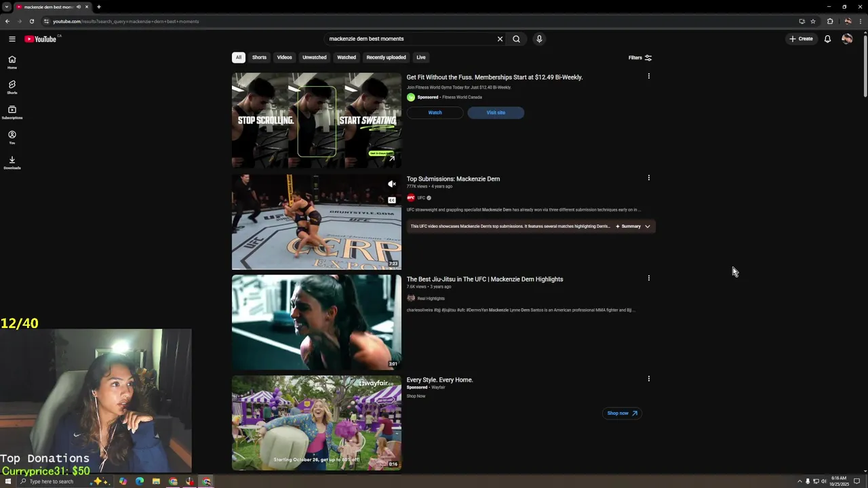Click taskbar 'Type here to search' box
The width and height of the screenshot is (868, 488).
coord(52,481)
